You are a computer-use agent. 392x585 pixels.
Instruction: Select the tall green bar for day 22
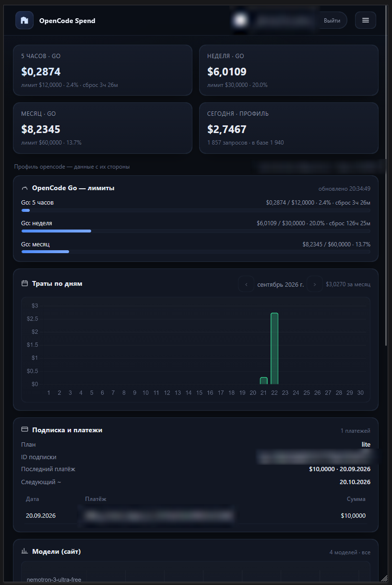pos(274,349)
